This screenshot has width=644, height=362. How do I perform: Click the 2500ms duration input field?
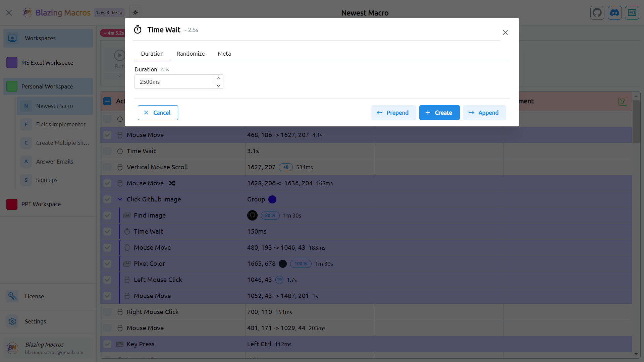(x=174, y=82)
